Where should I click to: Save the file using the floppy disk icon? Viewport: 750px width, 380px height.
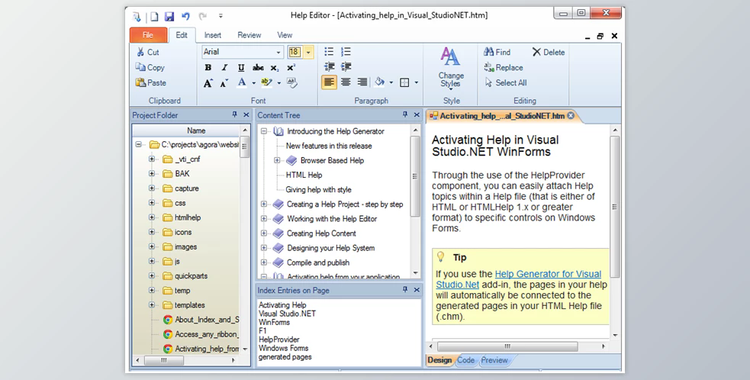click(x=169, y=16)
